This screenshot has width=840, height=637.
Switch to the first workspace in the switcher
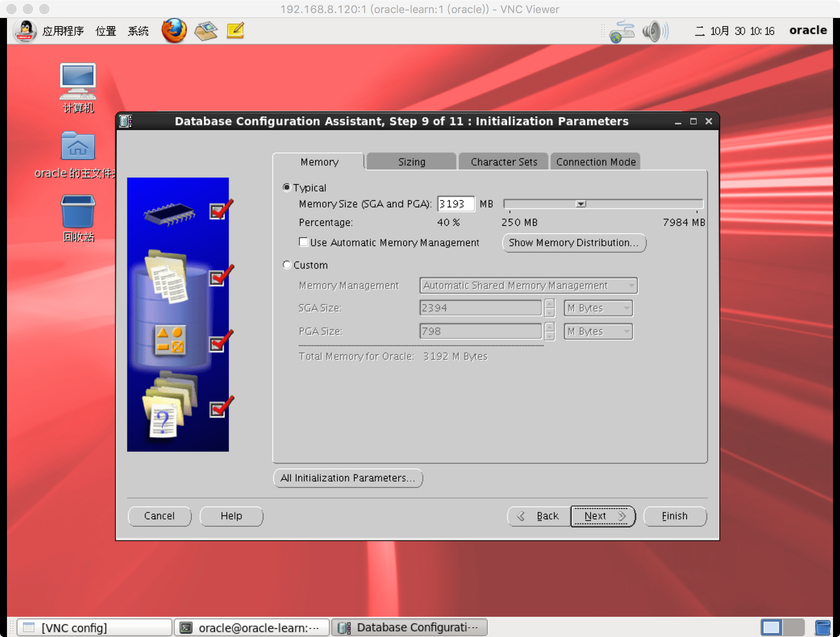pyautogui.click(x=772, y=628)
